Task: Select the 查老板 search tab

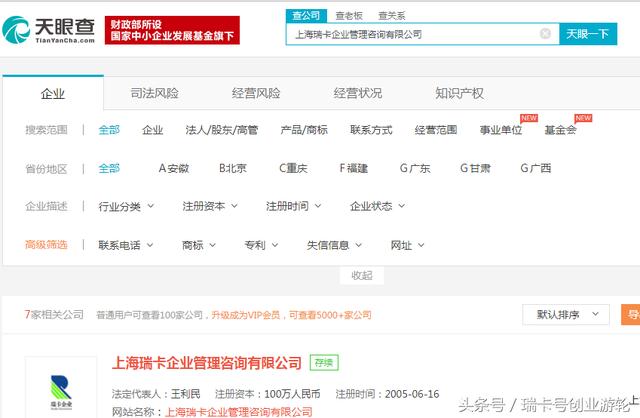Action: [x=349, y=16]
